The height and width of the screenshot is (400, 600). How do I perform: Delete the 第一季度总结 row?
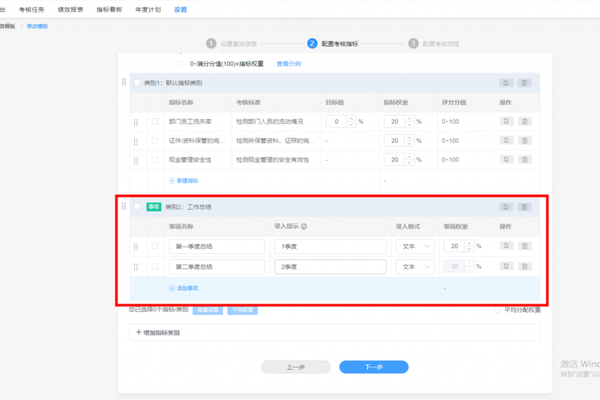pyautogui.click(x=525, y=246)
